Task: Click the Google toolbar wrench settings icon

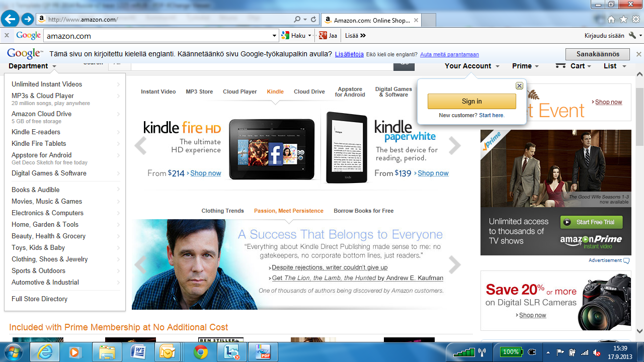Action: (x=632, y=35)
